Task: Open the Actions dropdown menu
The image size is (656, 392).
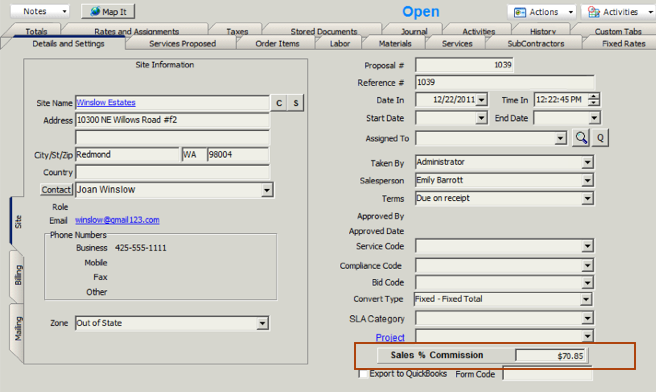Action: (542, 12)
